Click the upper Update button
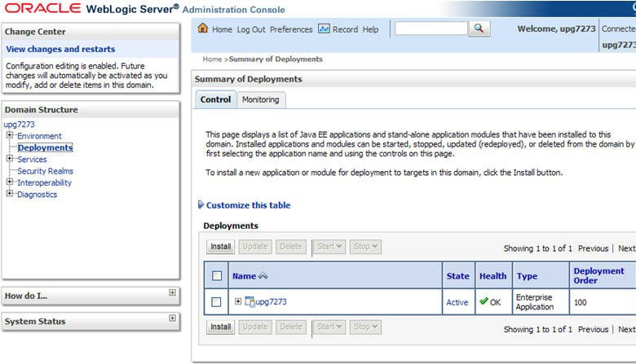 tap(255, 247)
